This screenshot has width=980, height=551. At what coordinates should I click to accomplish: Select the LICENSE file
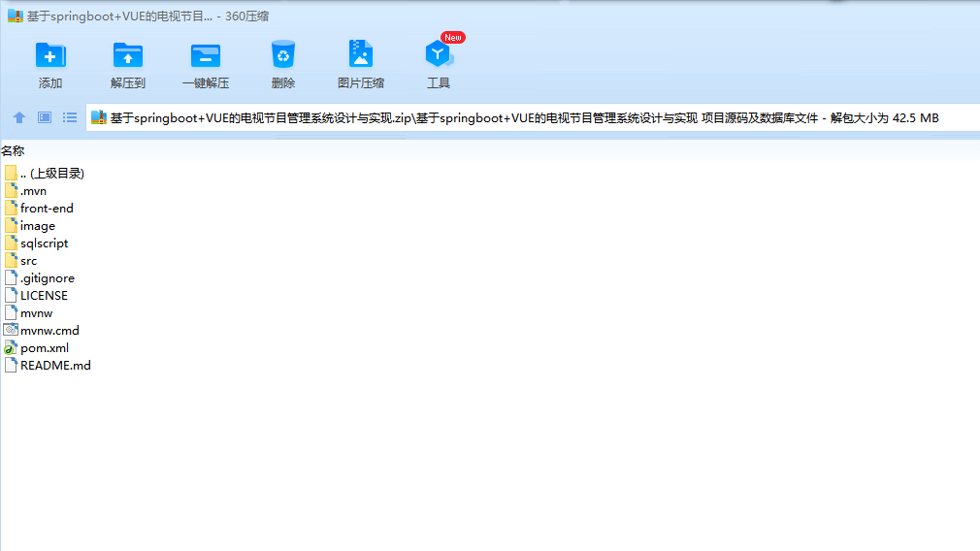tap(36, 296)
